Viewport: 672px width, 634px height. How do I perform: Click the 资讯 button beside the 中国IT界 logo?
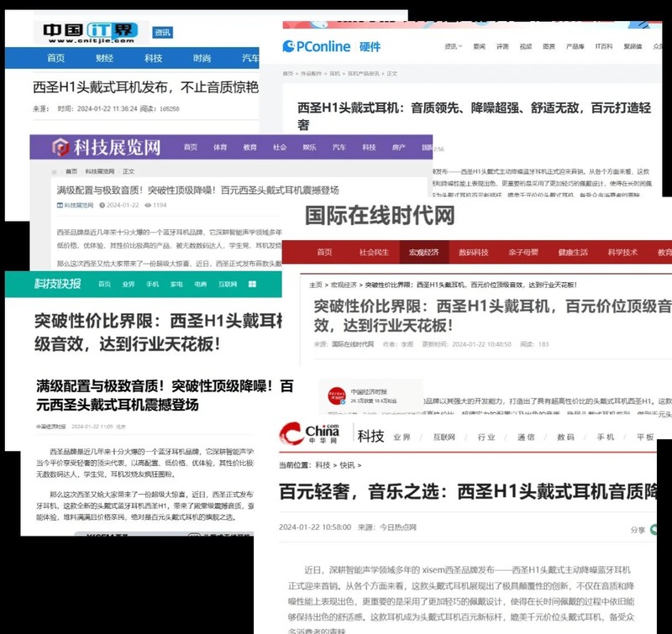(x=163, y=32)
